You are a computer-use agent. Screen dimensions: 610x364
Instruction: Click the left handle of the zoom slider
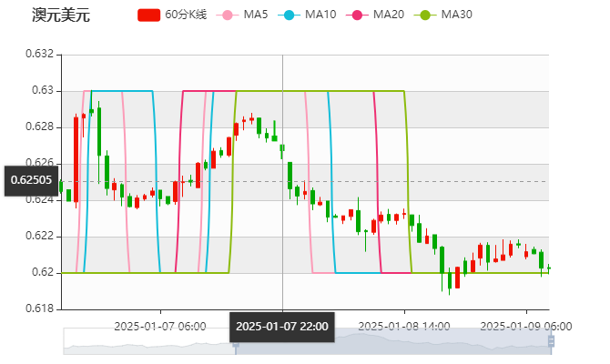[x=235, y=341]
